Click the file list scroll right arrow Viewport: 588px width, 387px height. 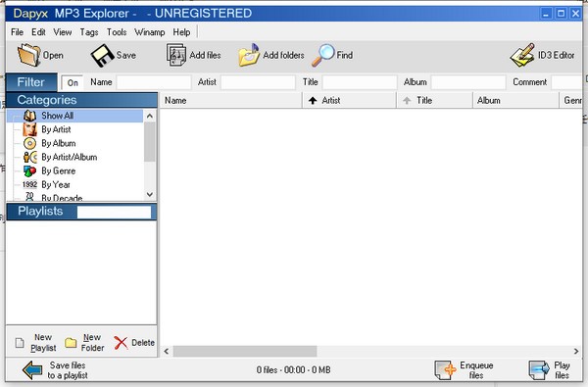coord(576,352)
